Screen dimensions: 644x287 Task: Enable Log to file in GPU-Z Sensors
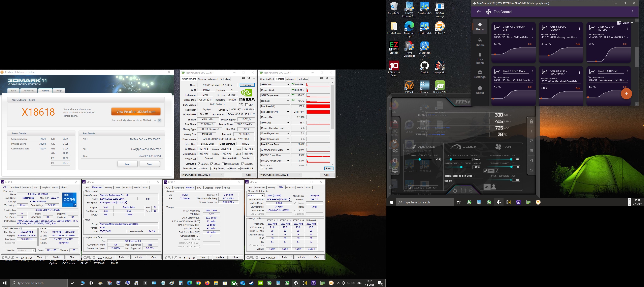(x=262, y=169)
